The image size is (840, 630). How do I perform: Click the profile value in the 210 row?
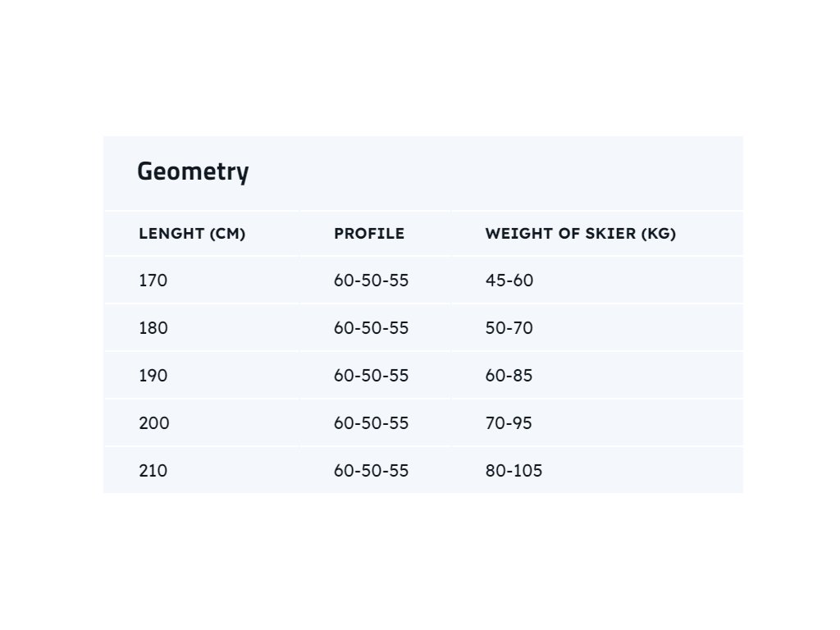tap(371, 471)
